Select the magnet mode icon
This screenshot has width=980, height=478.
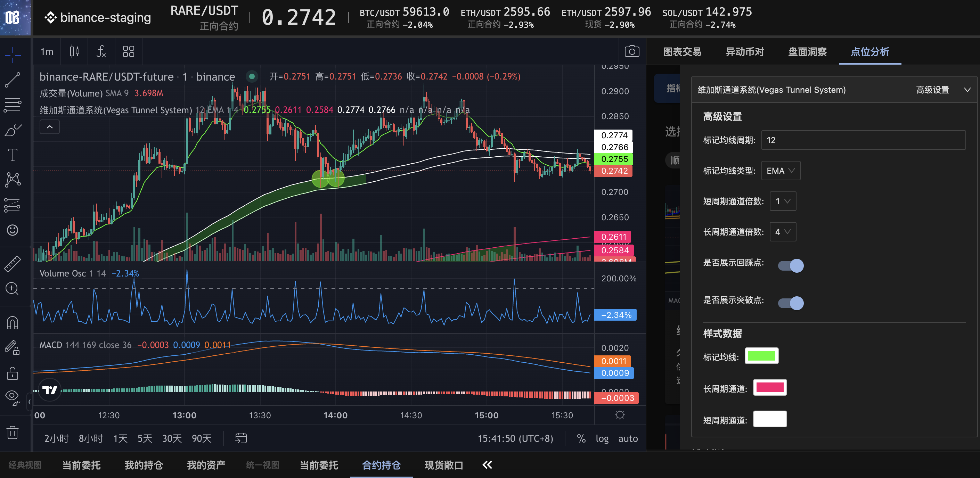point(13,323)
